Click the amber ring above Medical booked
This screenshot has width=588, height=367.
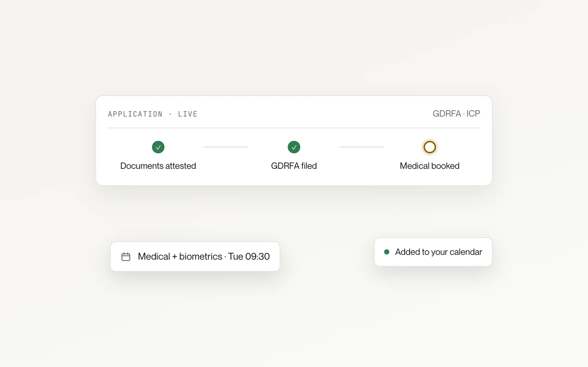[x=430, y=147]
